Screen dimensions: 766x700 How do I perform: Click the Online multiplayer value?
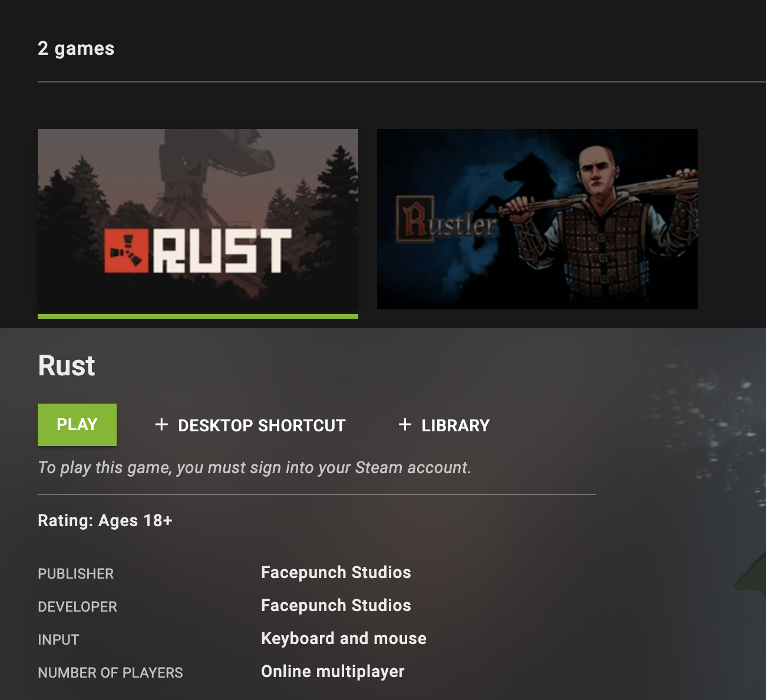tap(333, 672)
